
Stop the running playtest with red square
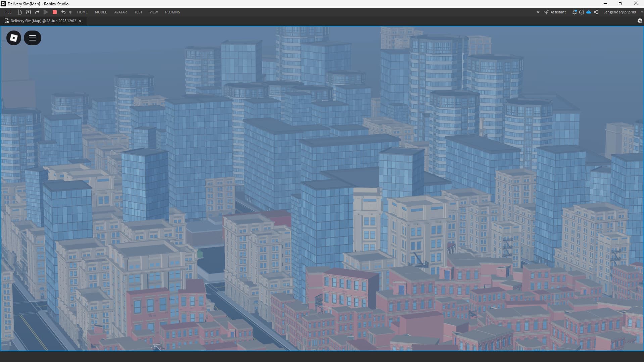[x=55, y=12]
